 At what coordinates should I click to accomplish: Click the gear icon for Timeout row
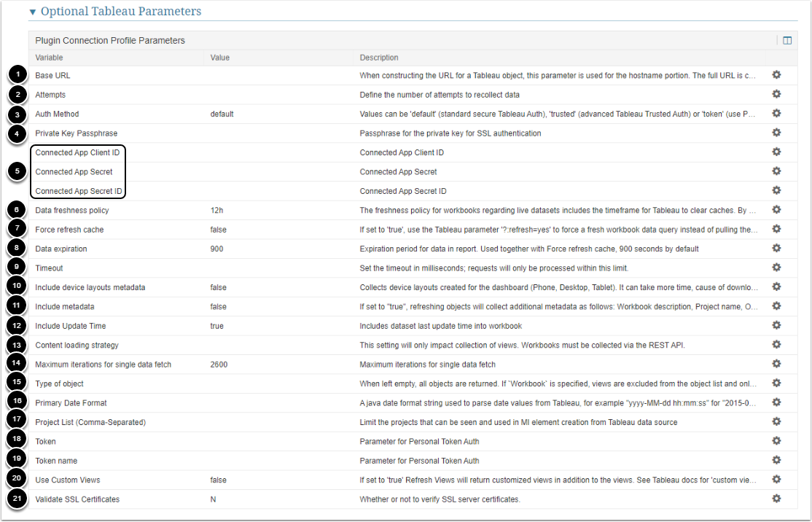click(776, 268)
